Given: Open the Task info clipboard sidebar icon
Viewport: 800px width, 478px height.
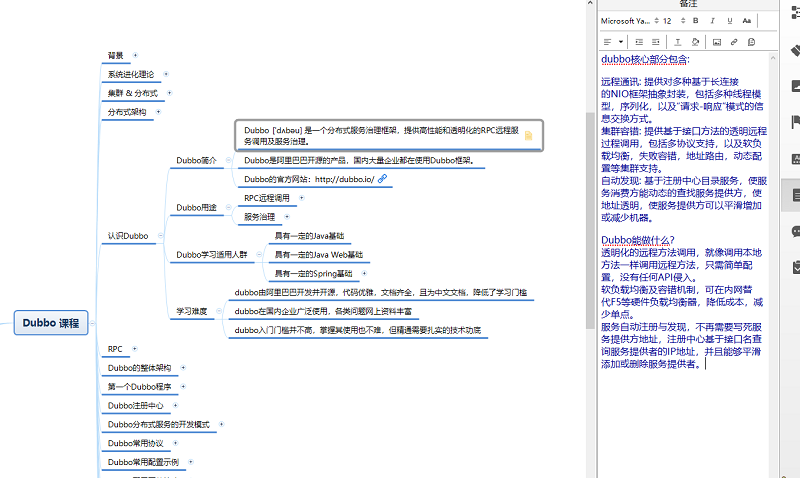Looking at the screenshot, I should click(x=794, y=267).
